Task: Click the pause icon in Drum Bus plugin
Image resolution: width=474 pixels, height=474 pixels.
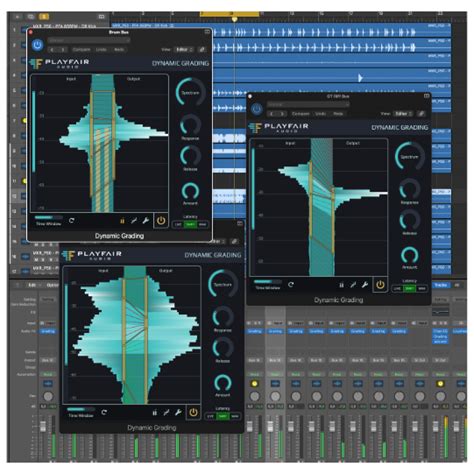Action: point(122,221)
